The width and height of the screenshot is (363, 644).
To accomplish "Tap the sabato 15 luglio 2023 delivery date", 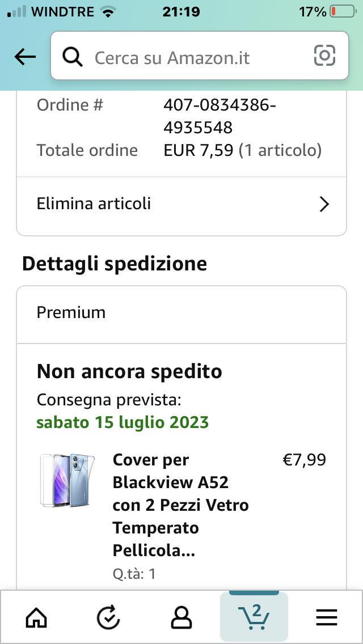I will point(123,422).
